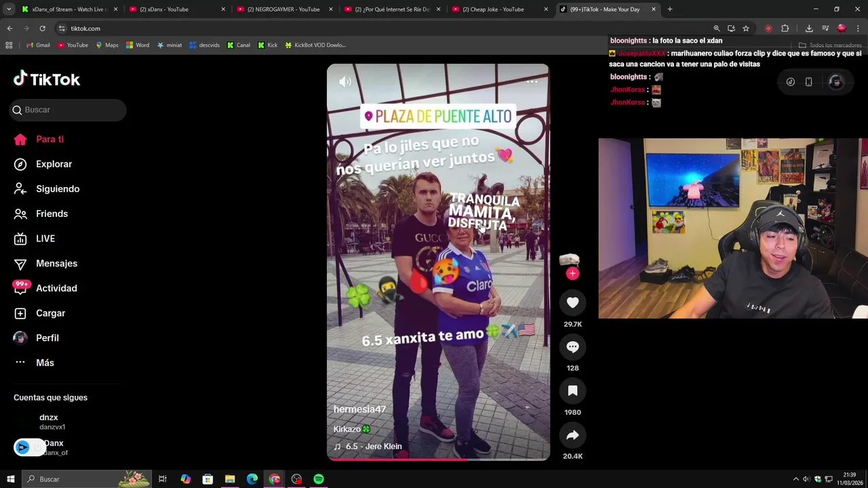Open Para ti home feed

tap(39, 139)
